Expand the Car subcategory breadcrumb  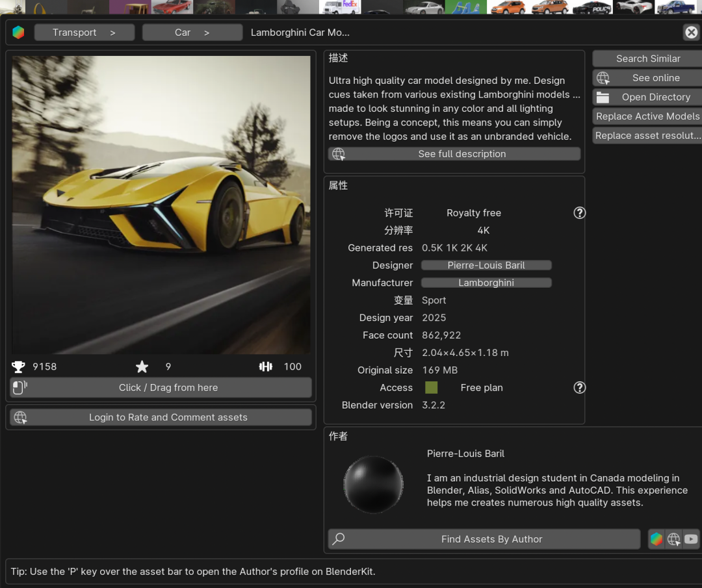click(x=192, y=32)
